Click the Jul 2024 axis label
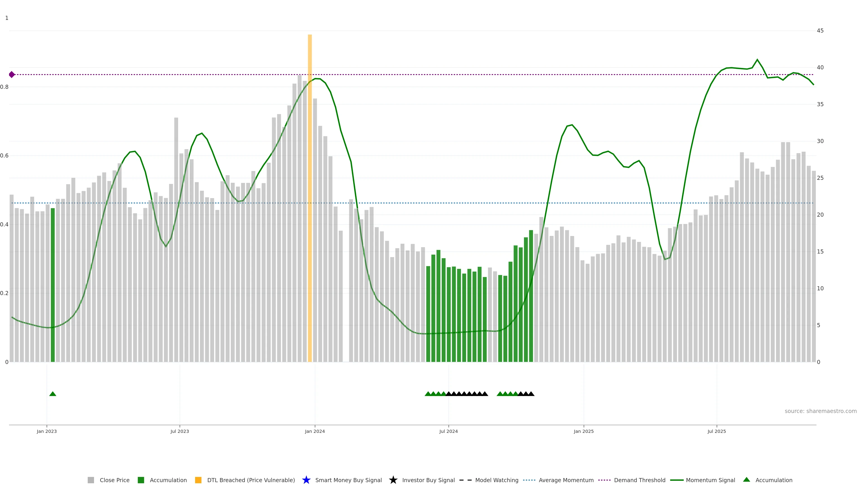Image resolution: width=868 pixels, height=488 pixels. pos(448,431)
